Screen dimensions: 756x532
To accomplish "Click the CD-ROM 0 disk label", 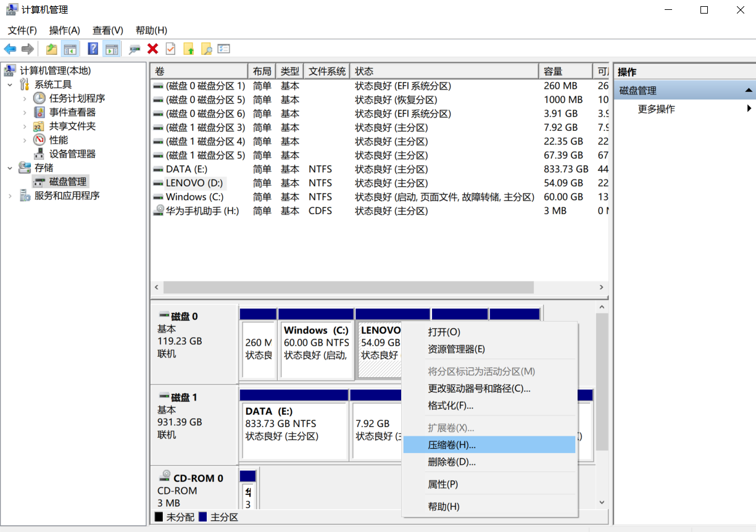I will pos(194,488).
